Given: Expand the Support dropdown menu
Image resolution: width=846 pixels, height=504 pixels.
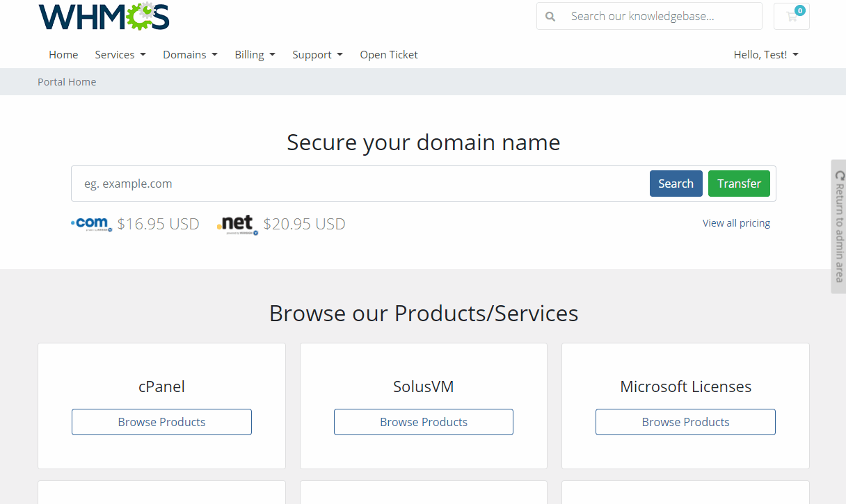Looking at the screenshot, I should coord(317,54).
